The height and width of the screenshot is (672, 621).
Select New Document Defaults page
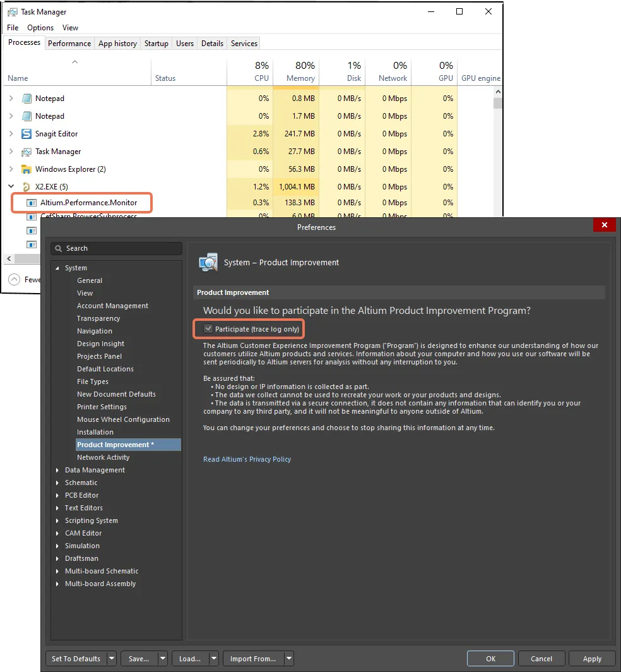tap(117, 394)
